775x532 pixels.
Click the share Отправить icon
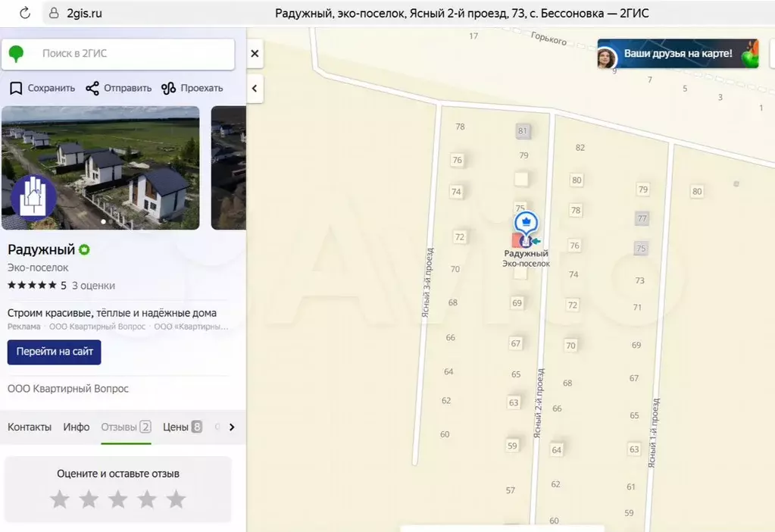pyautogui.click(x=92, y=89)
